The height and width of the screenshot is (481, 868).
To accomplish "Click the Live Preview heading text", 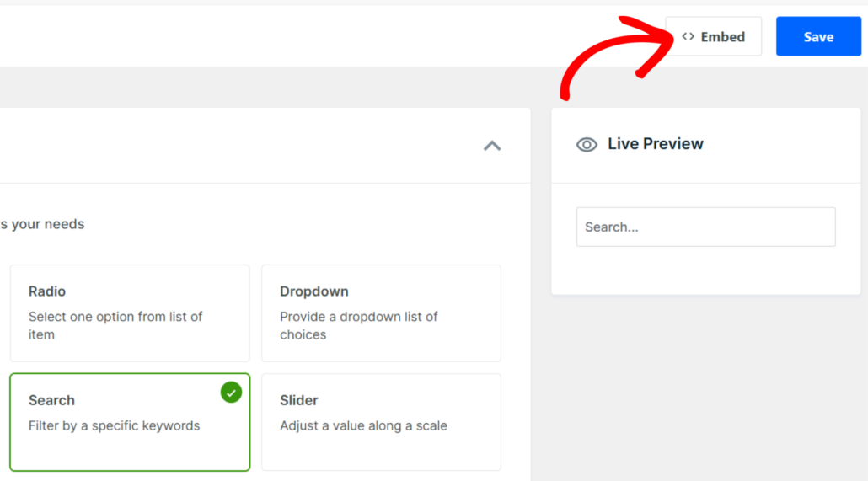I will tap(656, 144).
